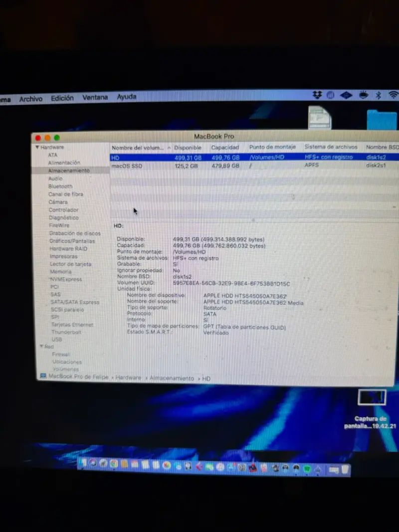Viewport: 399px width, 532px height.
Task: Select USB in the sidebar
Action: [x=57, y=339]
